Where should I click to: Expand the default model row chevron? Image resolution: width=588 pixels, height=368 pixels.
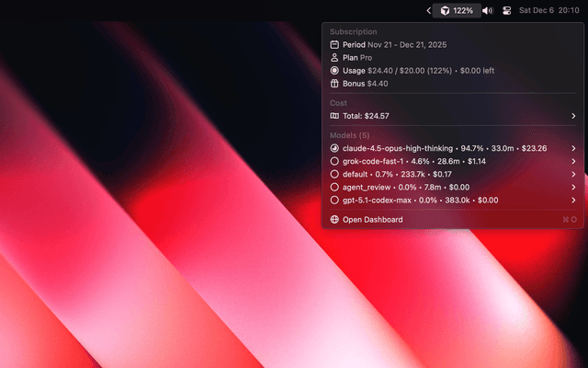(573, 174)
